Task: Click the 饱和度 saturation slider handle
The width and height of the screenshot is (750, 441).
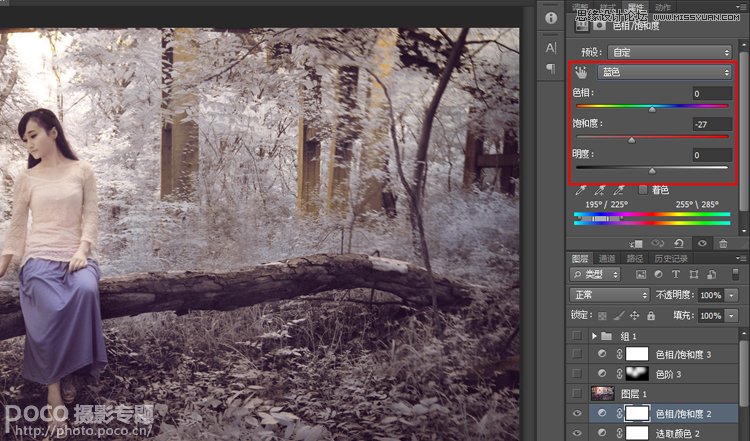Action: click(631, 140)
